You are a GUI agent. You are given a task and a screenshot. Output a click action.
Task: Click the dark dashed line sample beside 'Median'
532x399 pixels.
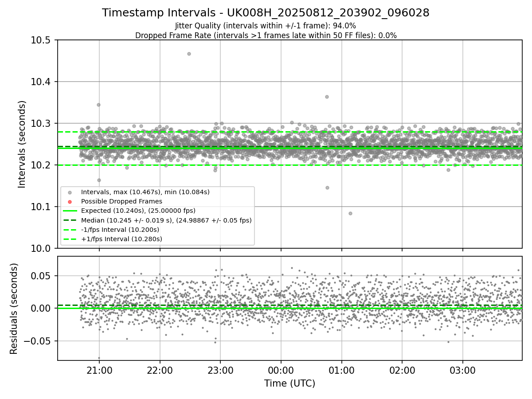[69, 220]
